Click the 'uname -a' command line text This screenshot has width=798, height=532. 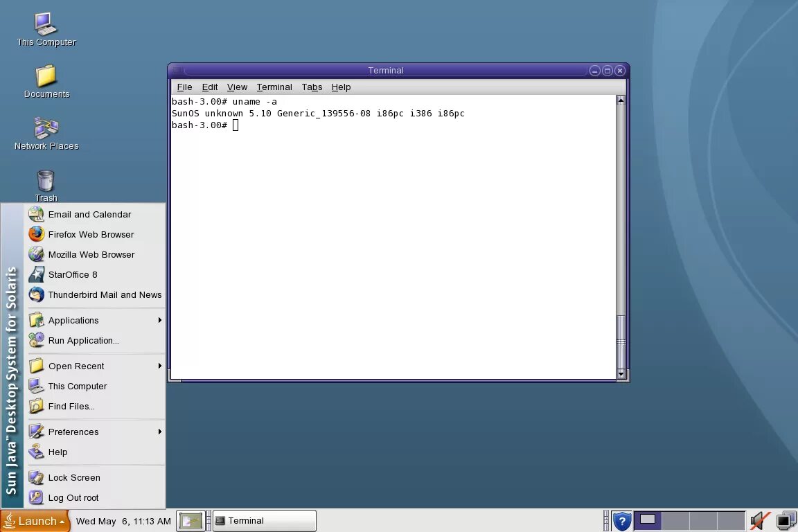point(254,101)
